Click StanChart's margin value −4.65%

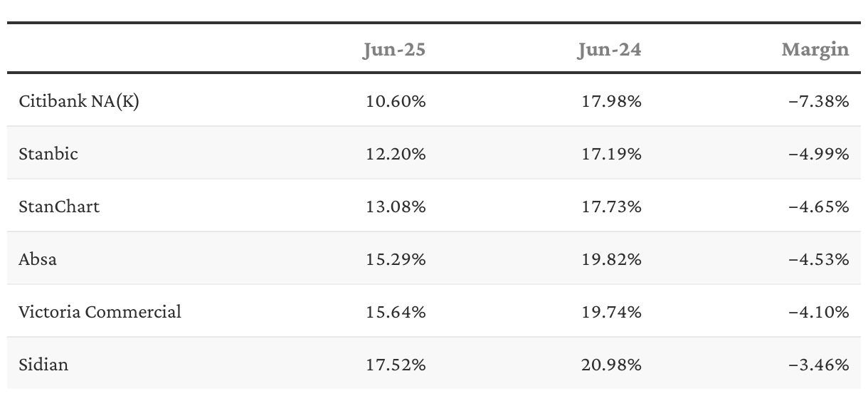click(819, 207)
